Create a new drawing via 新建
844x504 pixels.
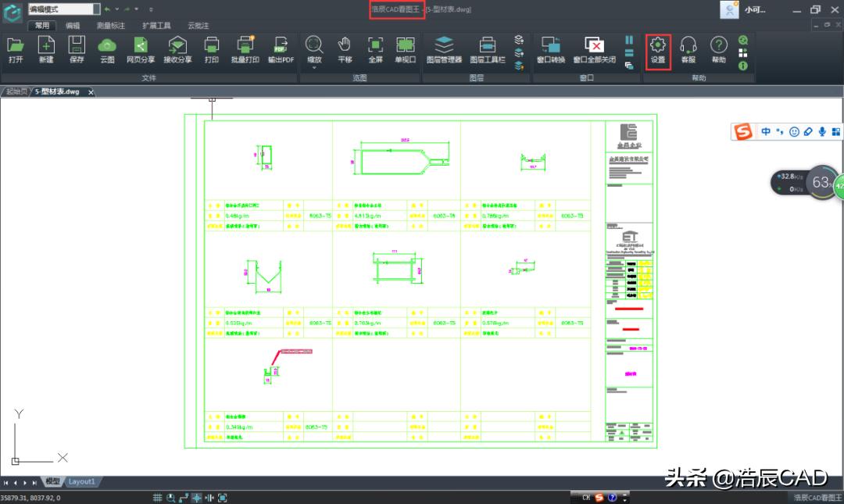[46, 50]
